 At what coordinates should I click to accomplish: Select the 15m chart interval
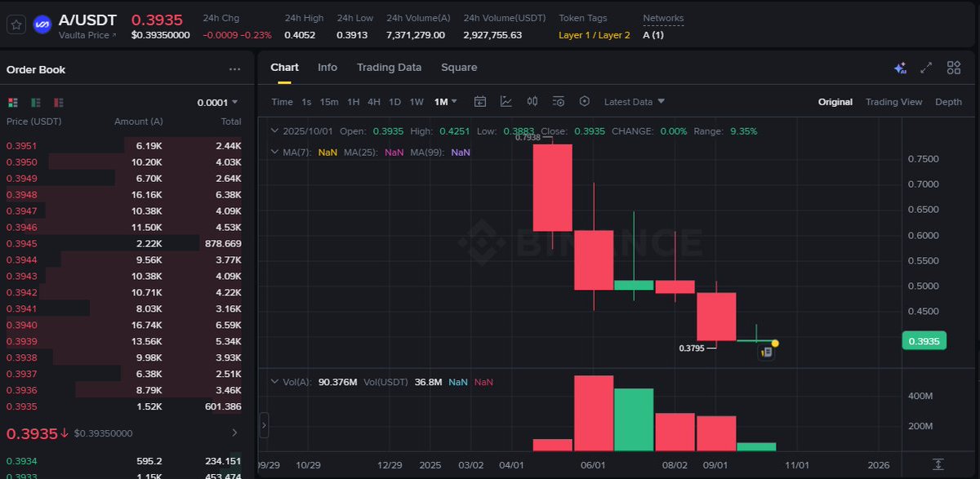tap(329, 102)
